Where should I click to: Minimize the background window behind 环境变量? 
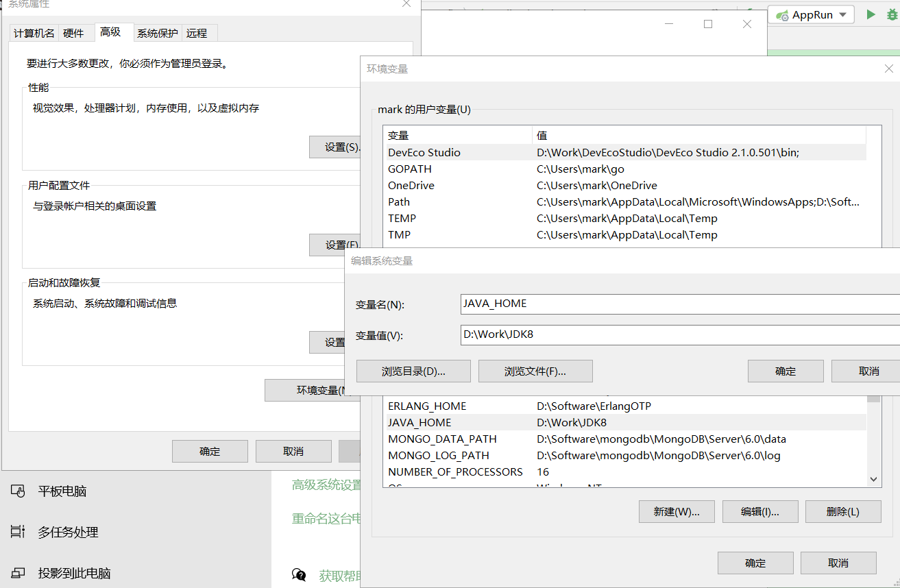click(x=669, y=24)
